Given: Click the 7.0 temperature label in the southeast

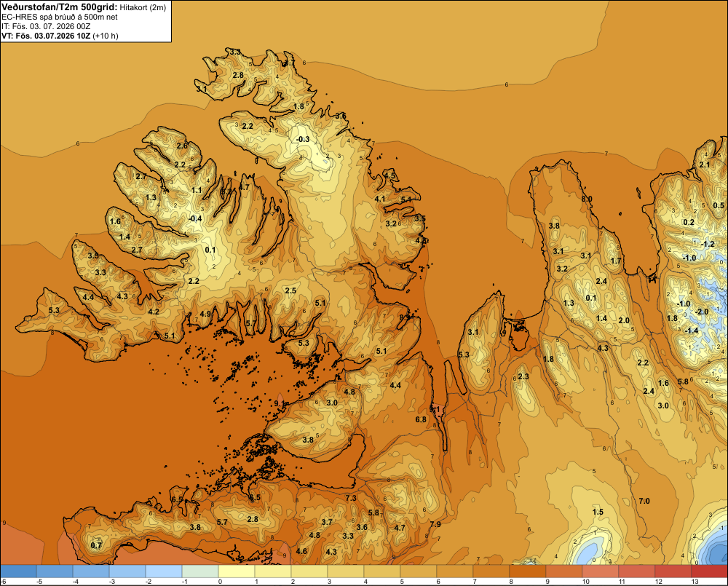Looking at the screenshot, I should click(644, 501).
